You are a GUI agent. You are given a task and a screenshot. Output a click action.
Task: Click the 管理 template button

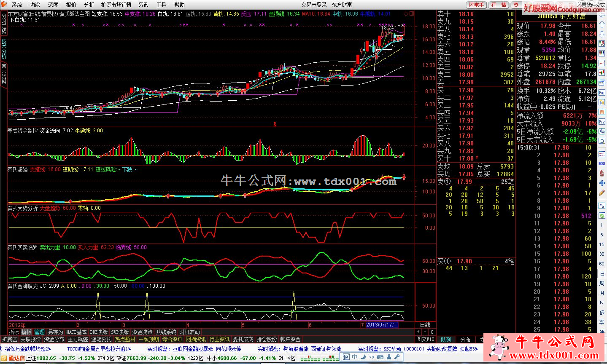click(x=39, y=332)
